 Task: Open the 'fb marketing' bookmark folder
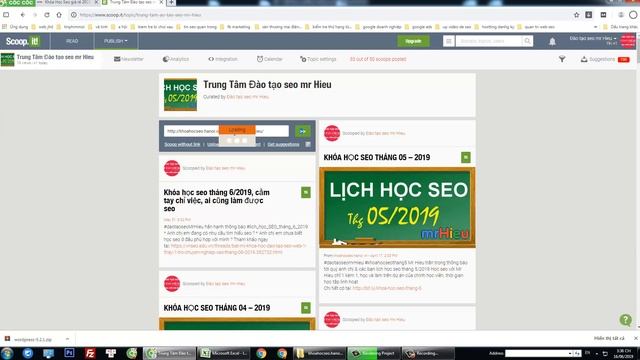click(x=235, y=27)
